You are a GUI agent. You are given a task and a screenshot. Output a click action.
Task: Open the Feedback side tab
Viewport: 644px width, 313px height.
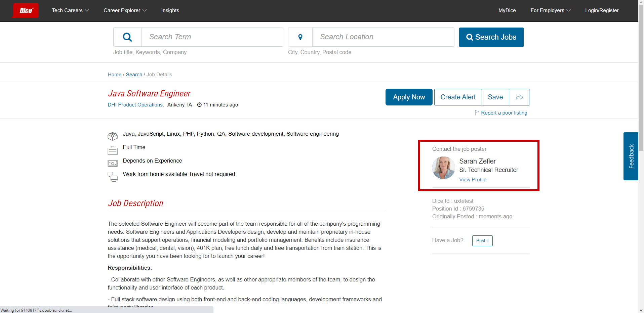631,156
